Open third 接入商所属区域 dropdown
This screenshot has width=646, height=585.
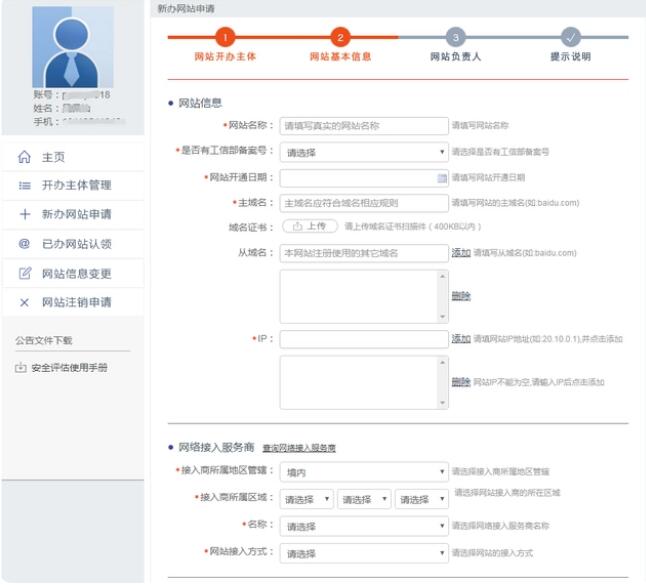tap(422, 499)
